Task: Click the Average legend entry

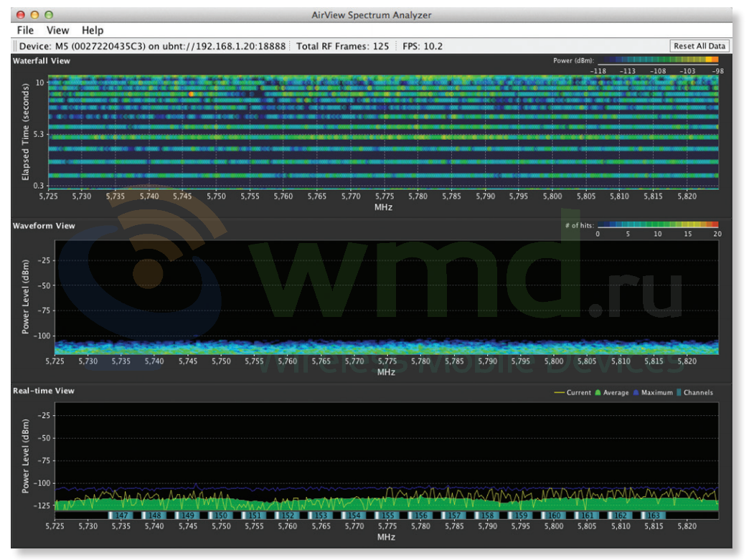Action: tap(611, 392)
